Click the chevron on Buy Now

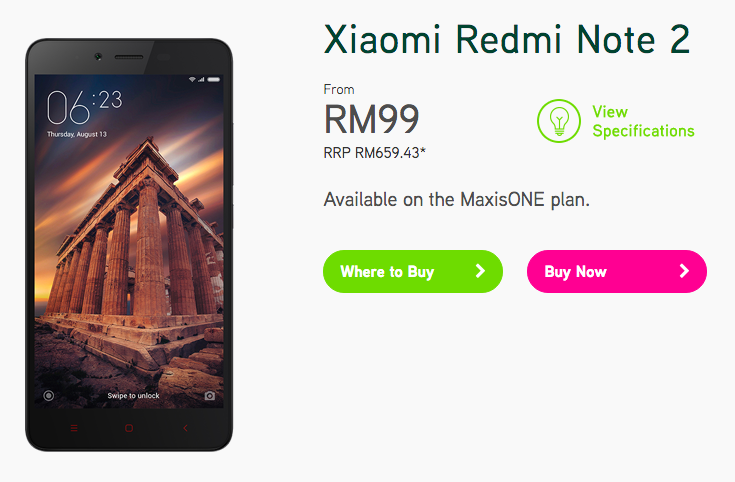684,271
